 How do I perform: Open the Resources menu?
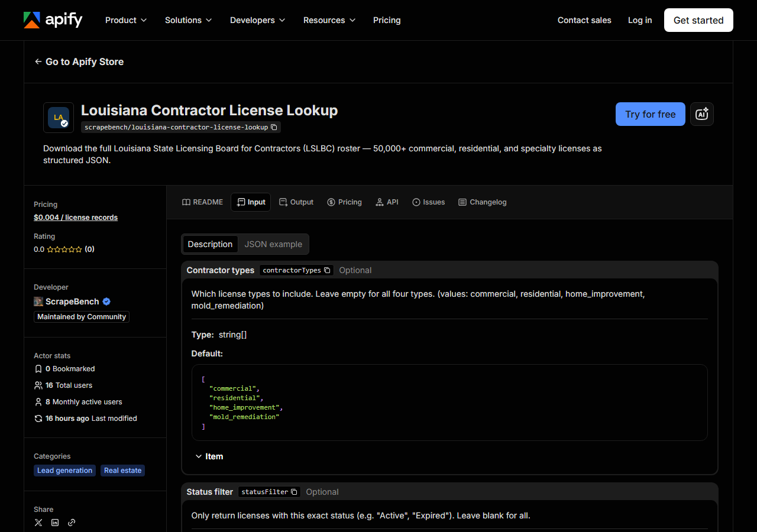pyautogui.click(x=329, y=20)
